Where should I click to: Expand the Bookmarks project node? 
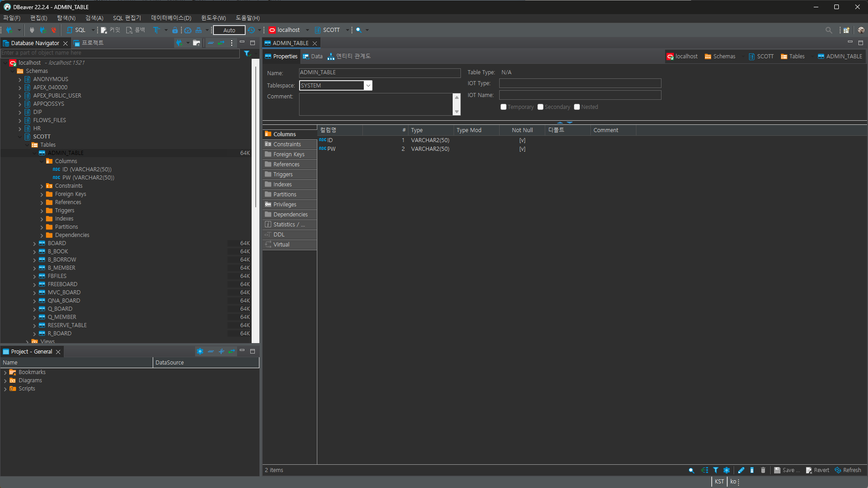[5, 372]
